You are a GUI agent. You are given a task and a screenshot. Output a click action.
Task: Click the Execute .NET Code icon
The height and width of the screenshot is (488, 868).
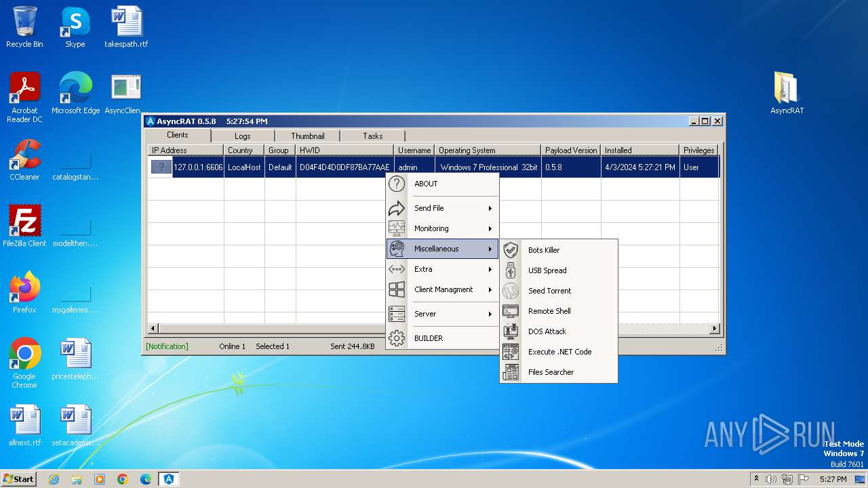[x=511, y=352]
